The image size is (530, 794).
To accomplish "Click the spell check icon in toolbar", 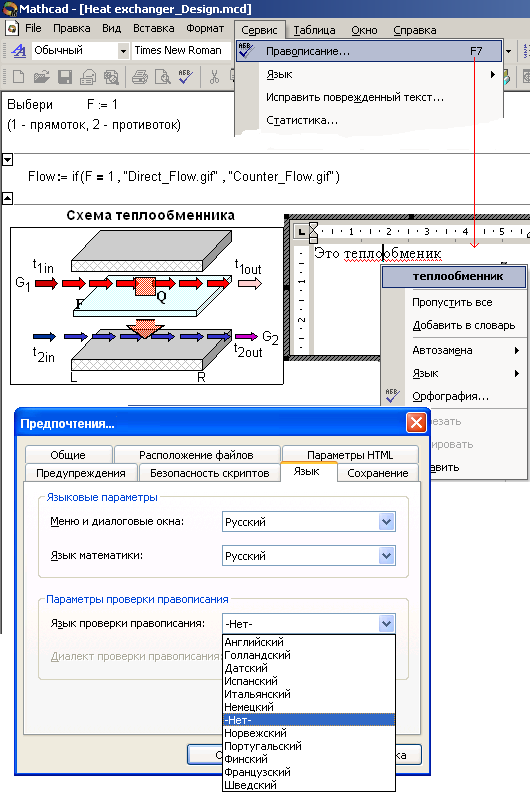I will (x=185, y=77).
